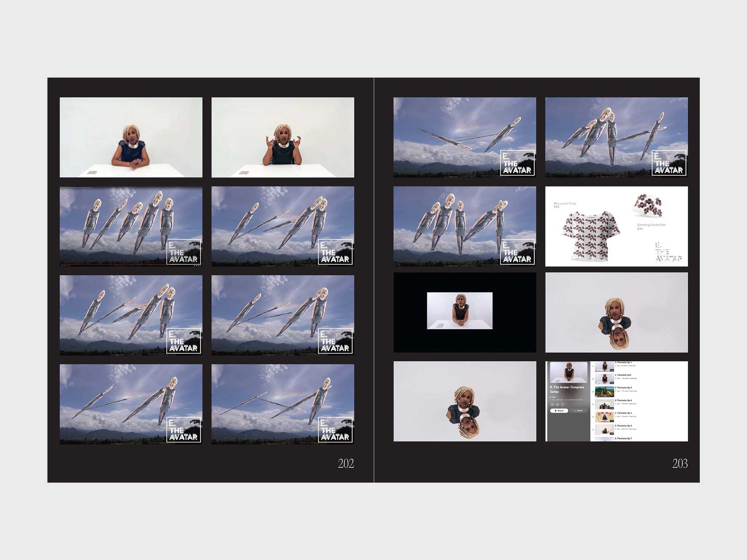747x560 pixels.
Task: Click the small video inside black frame
Action: [x=459, y=311]
